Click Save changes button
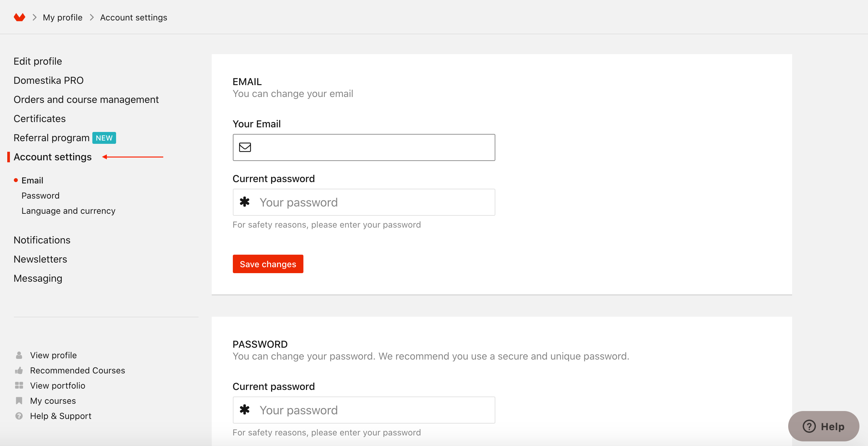 tap(268, 264)
